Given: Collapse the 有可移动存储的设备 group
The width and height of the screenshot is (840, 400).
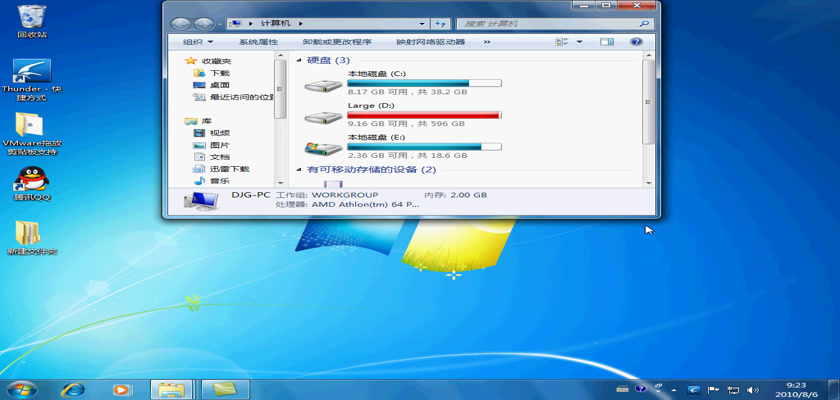Looking at the screenshot, I should point(299,170).
